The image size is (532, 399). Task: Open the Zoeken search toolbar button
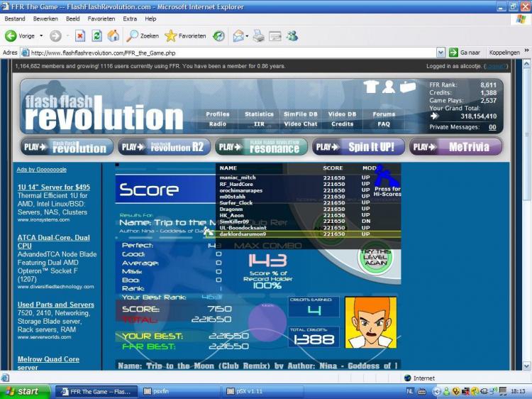pos(142,35)
